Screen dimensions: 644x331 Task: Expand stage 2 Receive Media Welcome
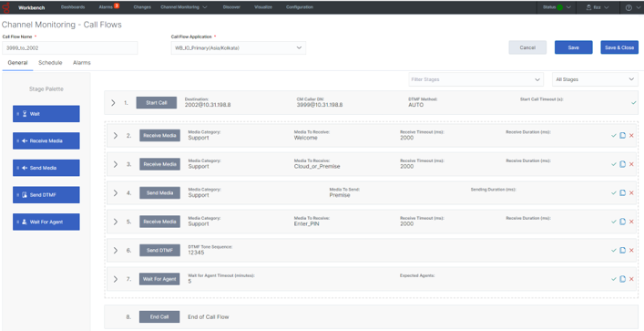[116, 135]
